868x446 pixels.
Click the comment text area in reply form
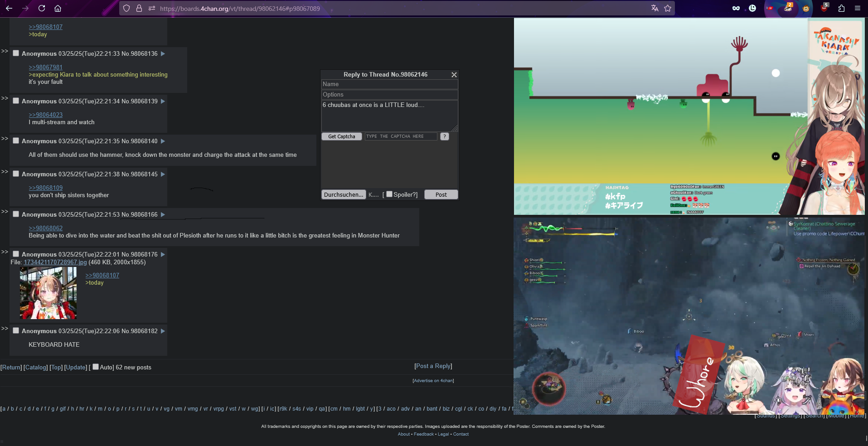(389, 116)
